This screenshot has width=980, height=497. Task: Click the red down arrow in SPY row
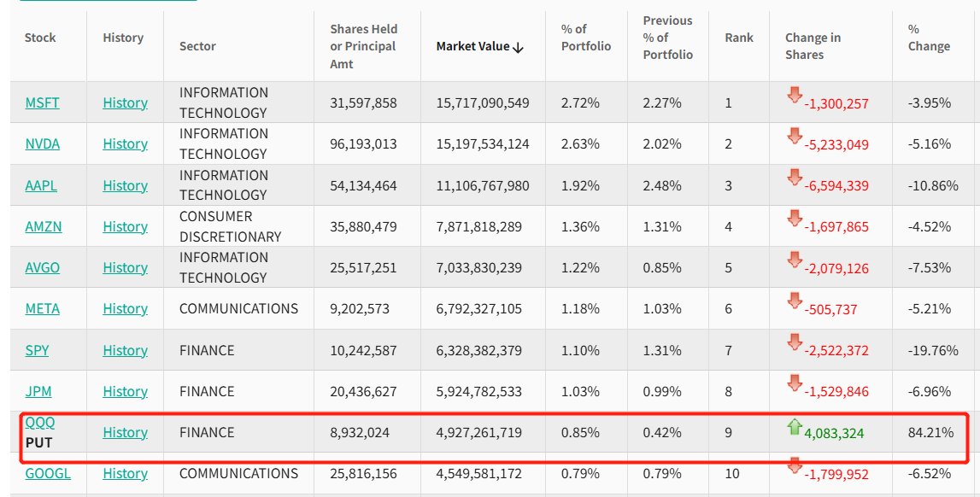[x=795, y=343]
